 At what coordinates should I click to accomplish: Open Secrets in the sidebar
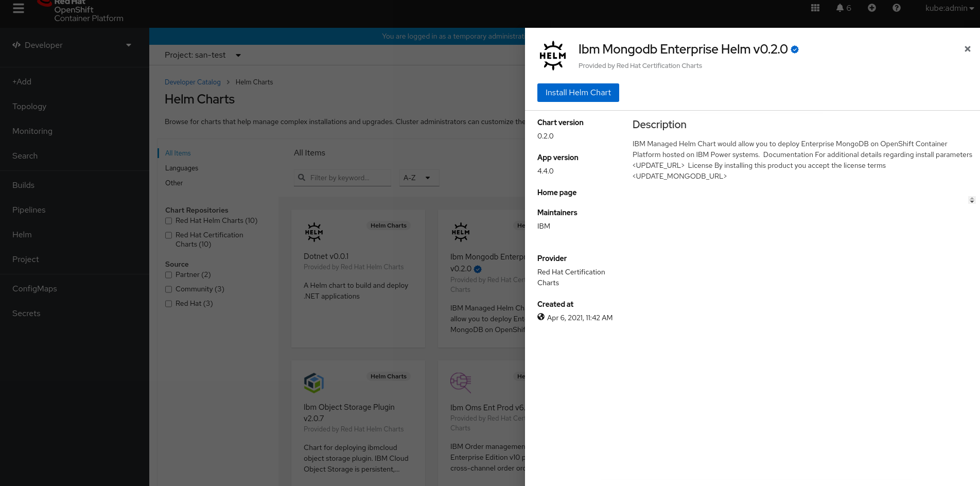pos(75,314)
